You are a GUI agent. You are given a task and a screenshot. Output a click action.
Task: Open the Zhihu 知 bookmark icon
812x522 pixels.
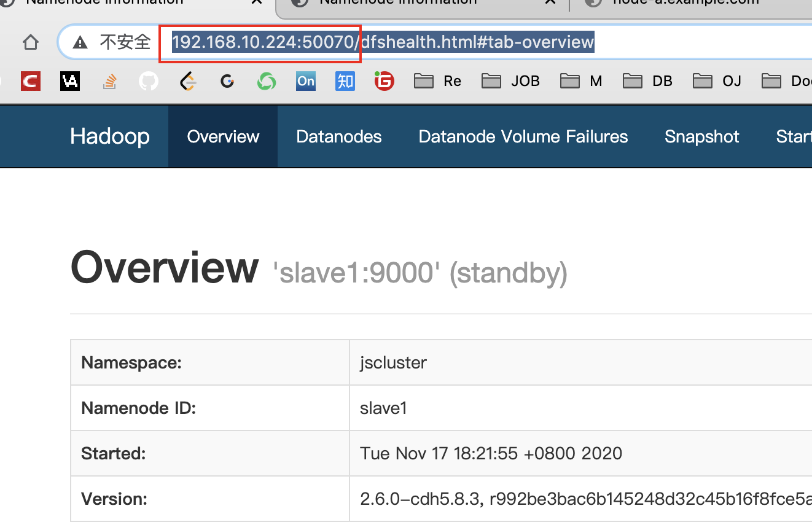pyautogui.click(x=345, y=80)
